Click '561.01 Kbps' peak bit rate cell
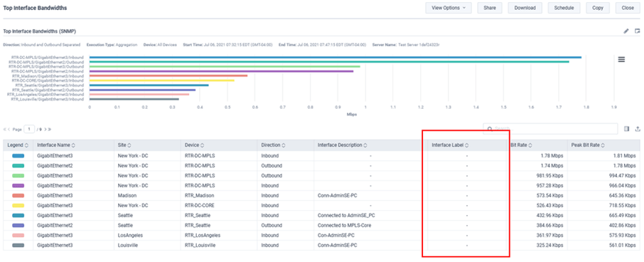644x262 pixels. tap(622, 246)
